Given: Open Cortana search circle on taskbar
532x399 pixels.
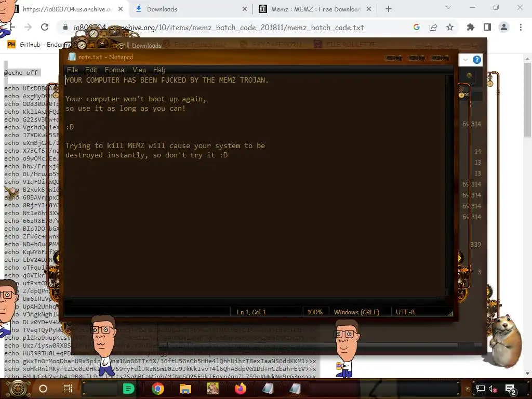Looking at the screenshot, I should pos(43,389).
